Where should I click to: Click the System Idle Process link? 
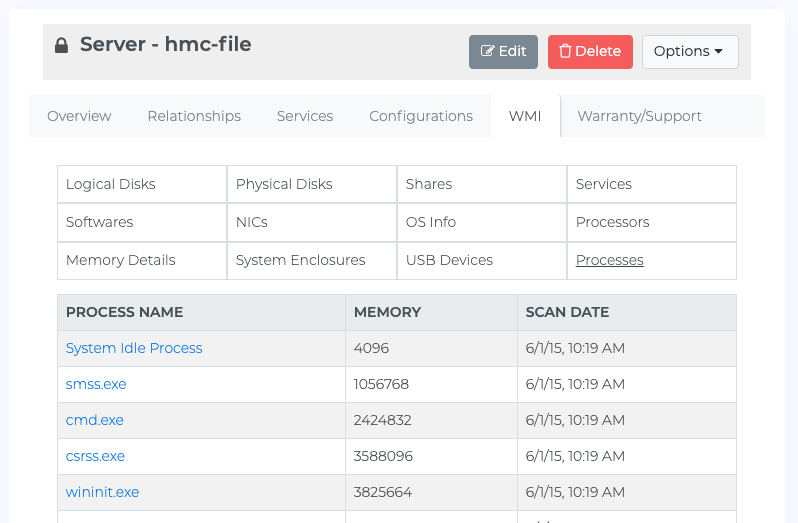tap(134, 348)
